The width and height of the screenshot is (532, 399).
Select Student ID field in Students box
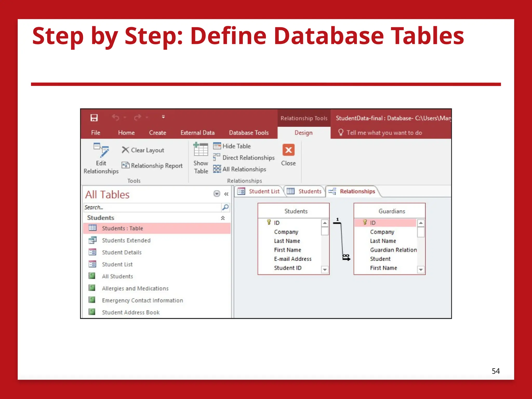point(288,268)
